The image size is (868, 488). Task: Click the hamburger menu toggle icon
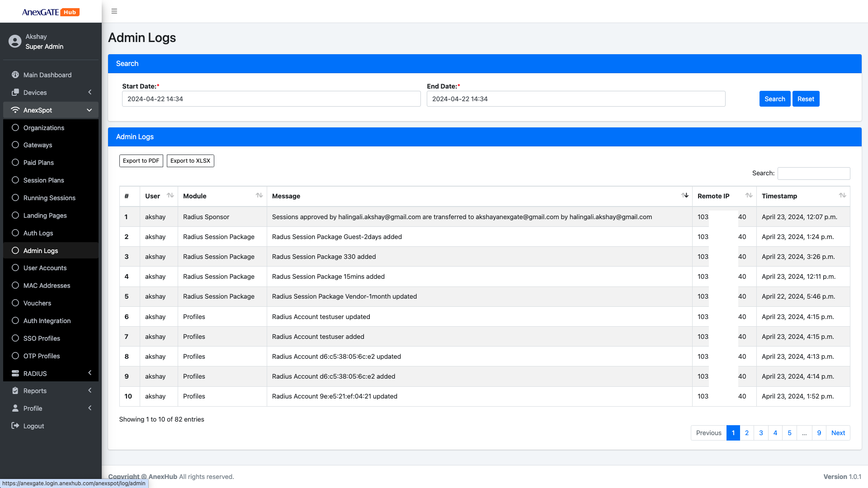pos(114,11)
